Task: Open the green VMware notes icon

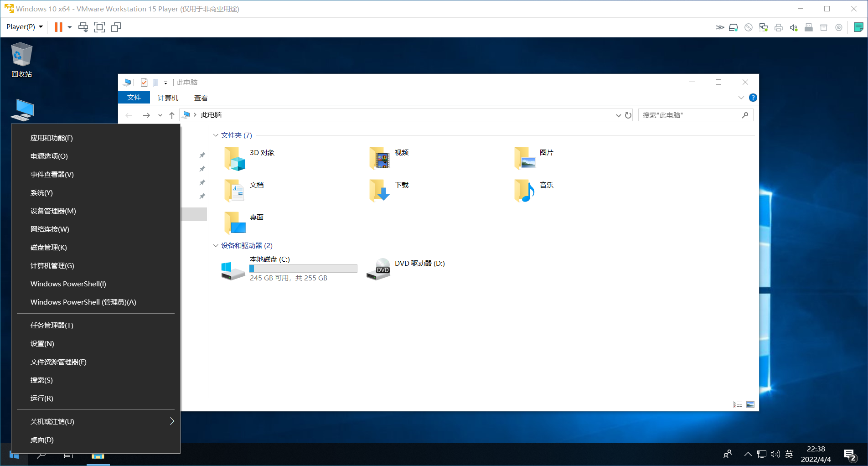Action: point(858,27)
